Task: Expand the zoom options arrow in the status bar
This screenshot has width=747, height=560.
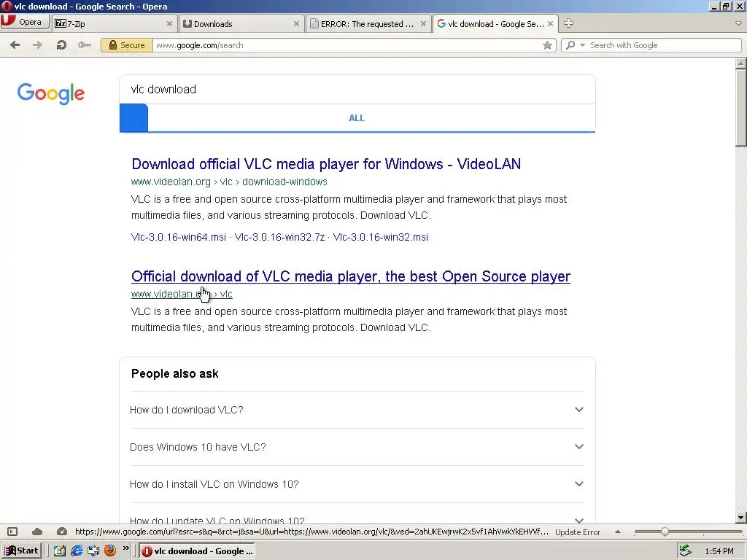Action: (x=618, y=532)
